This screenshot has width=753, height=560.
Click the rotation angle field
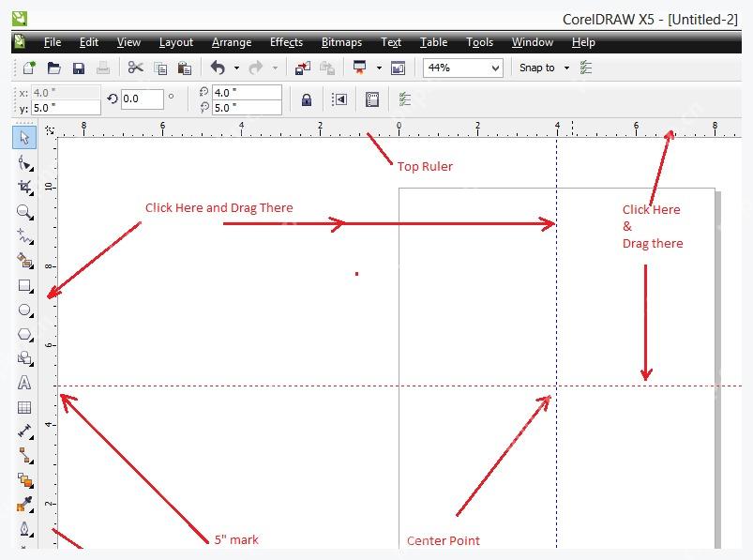(x=143, y=98)
